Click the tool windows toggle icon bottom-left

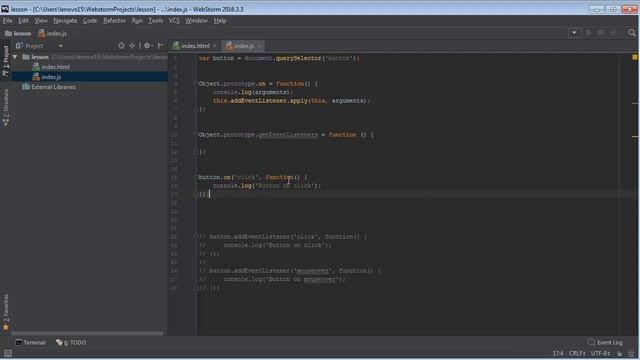[x=7, y=353]
